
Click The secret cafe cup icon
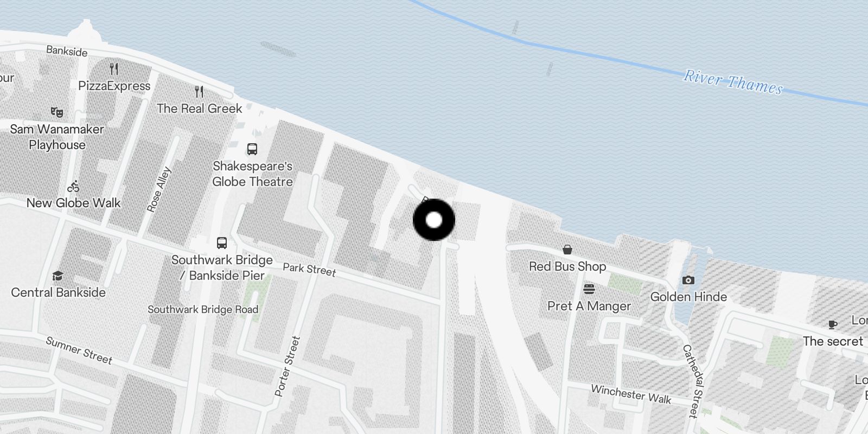click(833, 324)
